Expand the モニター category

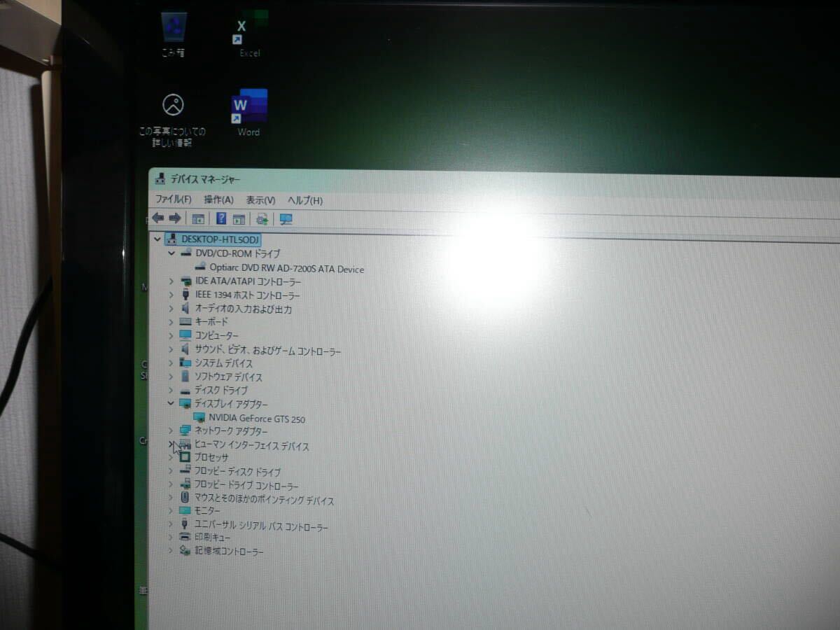point(170,511)
